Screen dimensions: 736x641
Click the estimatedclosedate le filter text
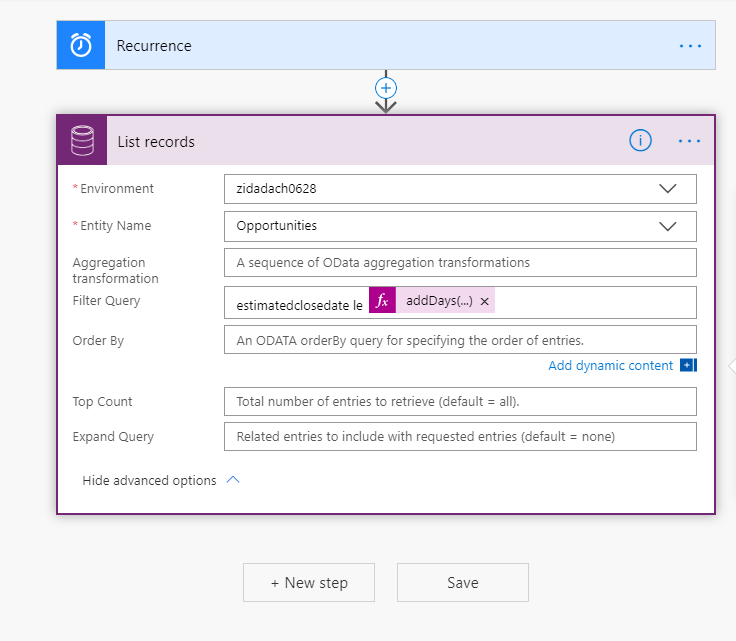(299, 305)
